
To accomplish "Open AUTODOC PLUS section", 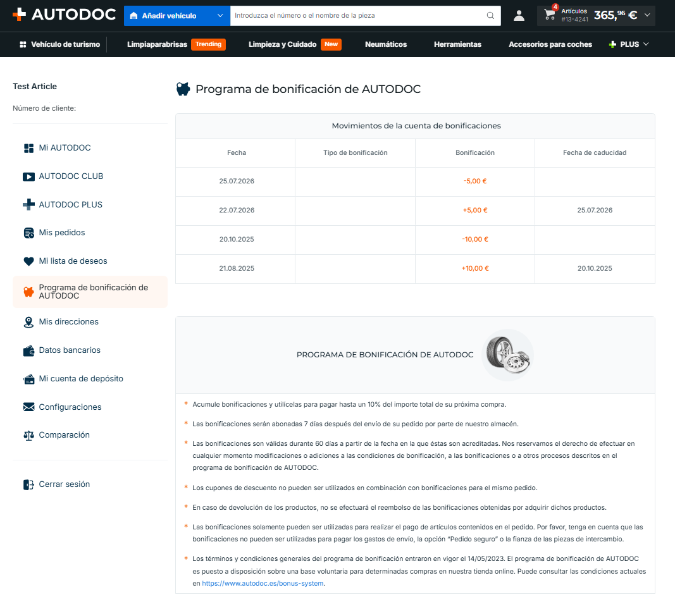I will click(x=71, y=204).
